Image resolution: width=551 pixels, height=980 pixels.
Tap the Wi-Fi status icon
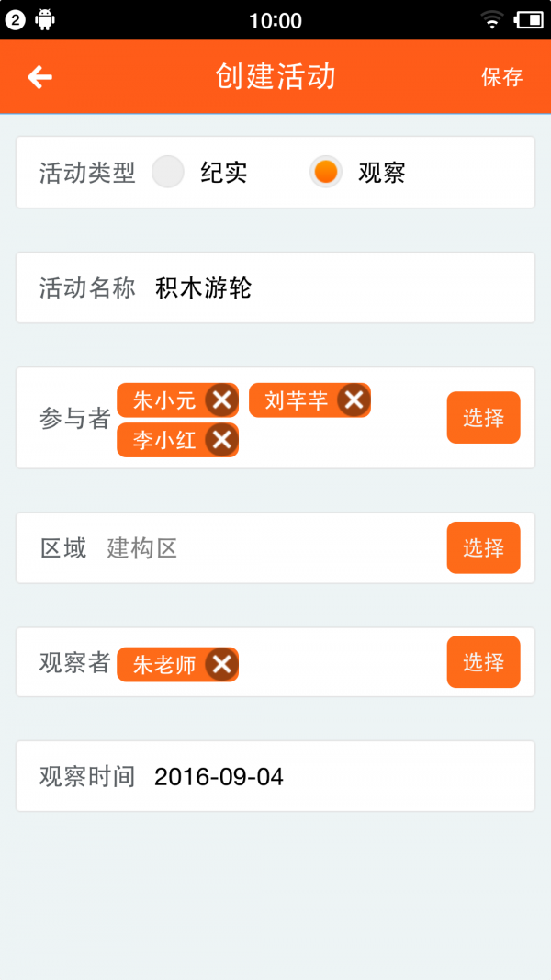tap(492, 20)
